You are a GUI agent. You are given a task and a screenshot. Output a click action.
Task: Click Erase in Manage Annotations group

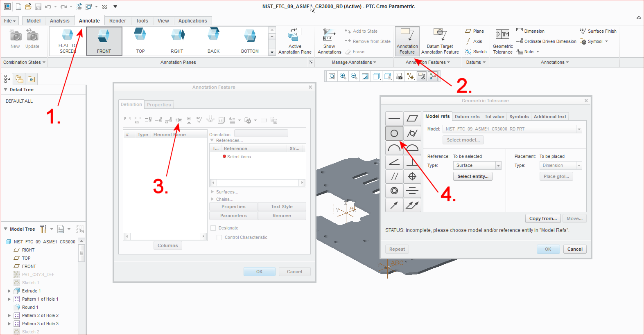[355, 52]
